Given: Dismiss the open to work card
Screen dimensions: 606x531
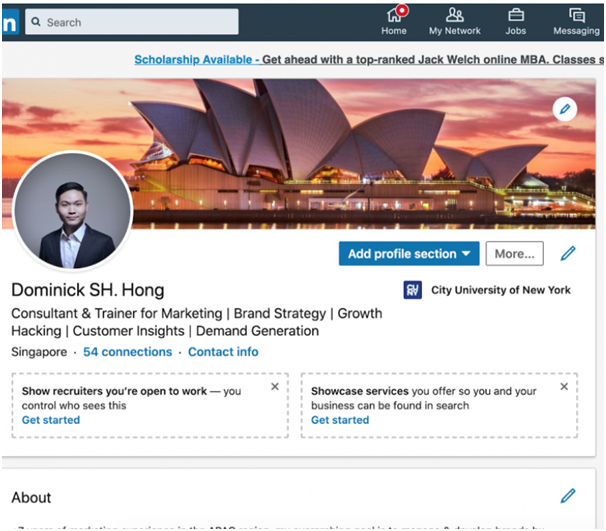Looking at the screenshot, I should tap(275, 386).
